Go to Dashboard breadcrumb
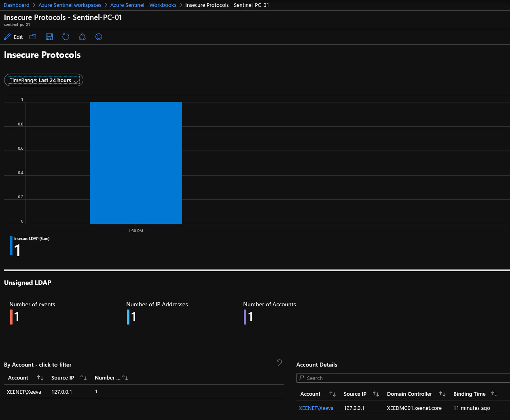This screenshot has height=420, width=510. pos(17,5)
